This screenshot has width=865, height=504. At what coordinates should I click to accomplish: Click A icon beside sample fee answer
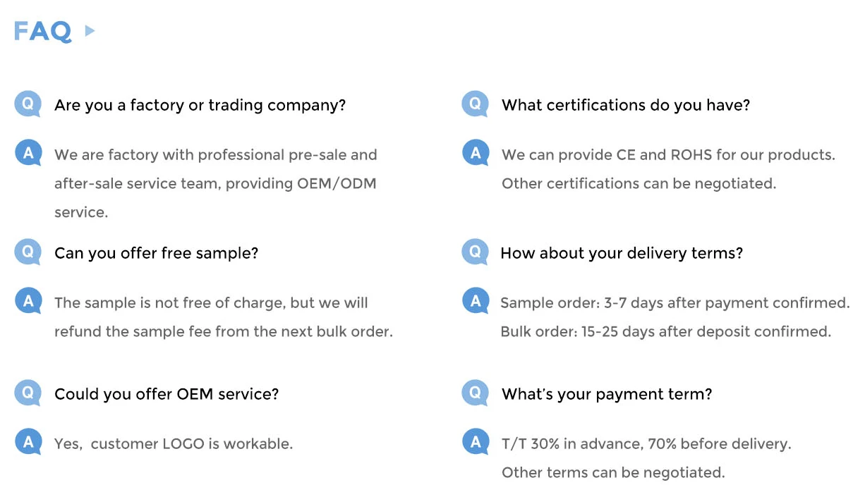tap(28, 302)
